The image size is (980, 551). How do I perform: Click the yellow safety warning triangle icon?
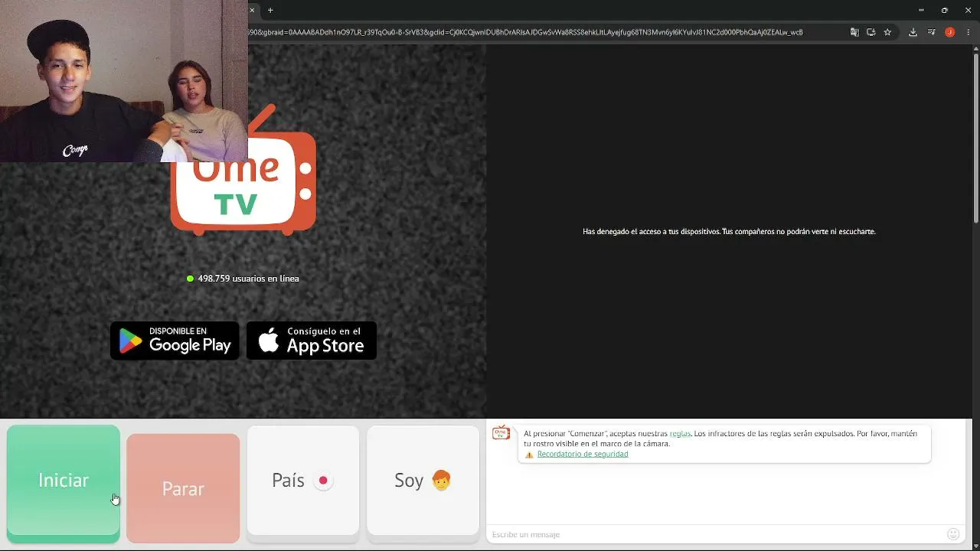tap(529, 455)
